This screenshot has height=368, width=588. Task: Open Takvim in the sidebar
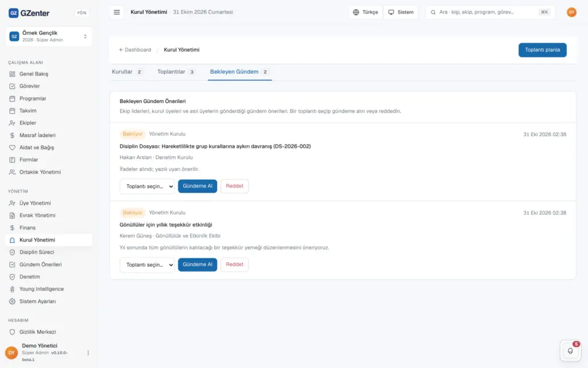pyautogui.click(x=49, y=111)
